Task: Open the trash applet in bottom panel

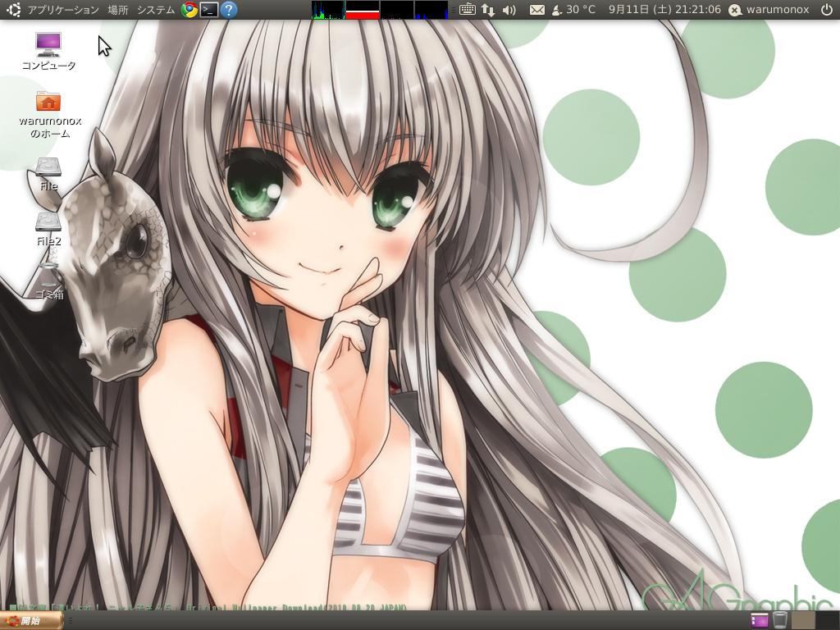Action: [780, 620]
